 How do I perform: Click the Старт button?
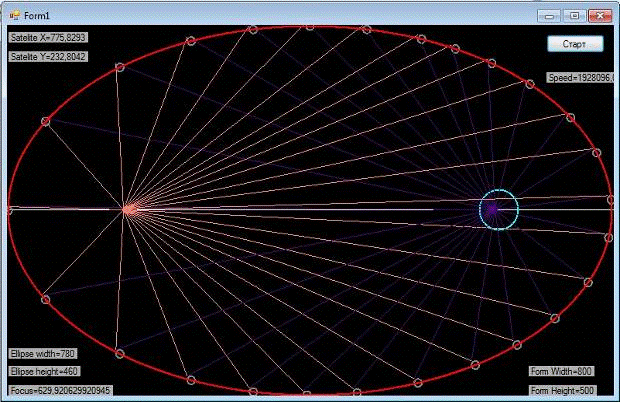click(576, 45)
